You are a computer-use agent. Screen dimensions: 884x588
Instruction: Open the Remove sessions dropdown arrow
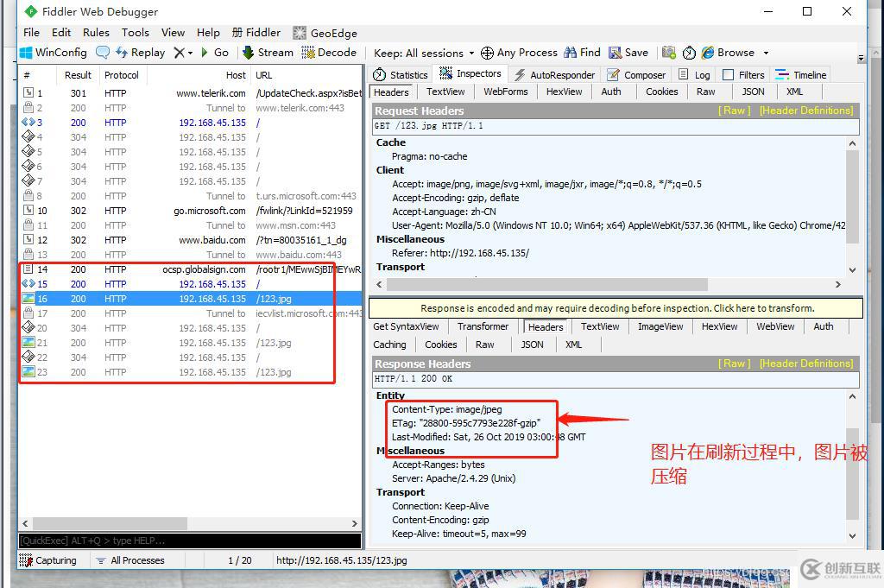pyautogui.click(x=191, y=53)
